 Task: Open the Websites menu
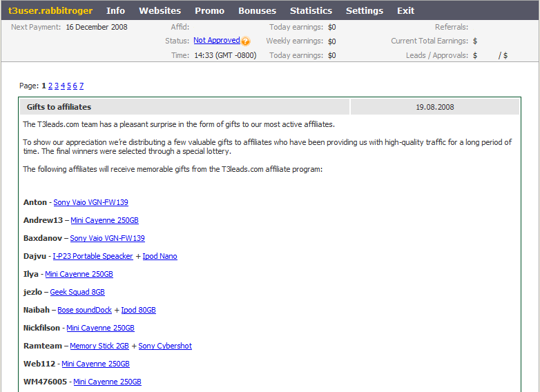[x=160, y=10]
